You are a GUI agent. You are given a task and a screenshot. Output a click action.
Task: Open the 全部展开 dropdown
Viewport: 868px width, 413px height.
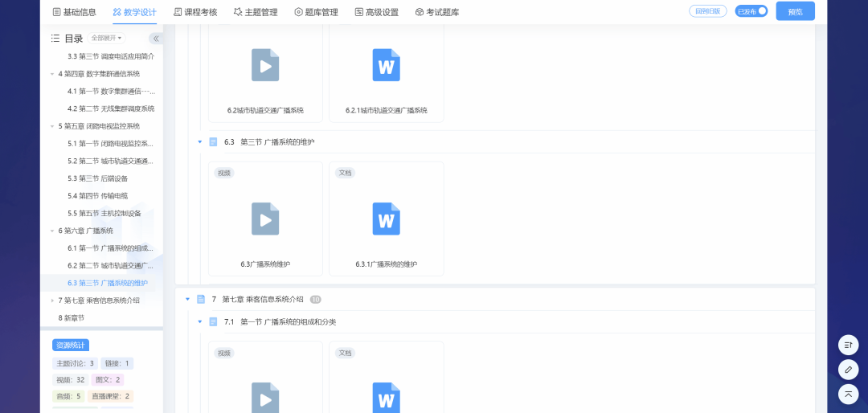point(106,39)
